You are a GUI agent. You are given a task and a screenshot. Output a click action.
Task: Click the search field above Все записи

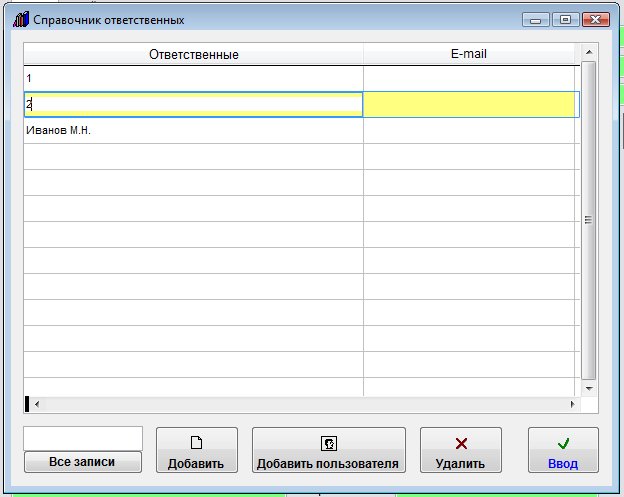[83, 439]
